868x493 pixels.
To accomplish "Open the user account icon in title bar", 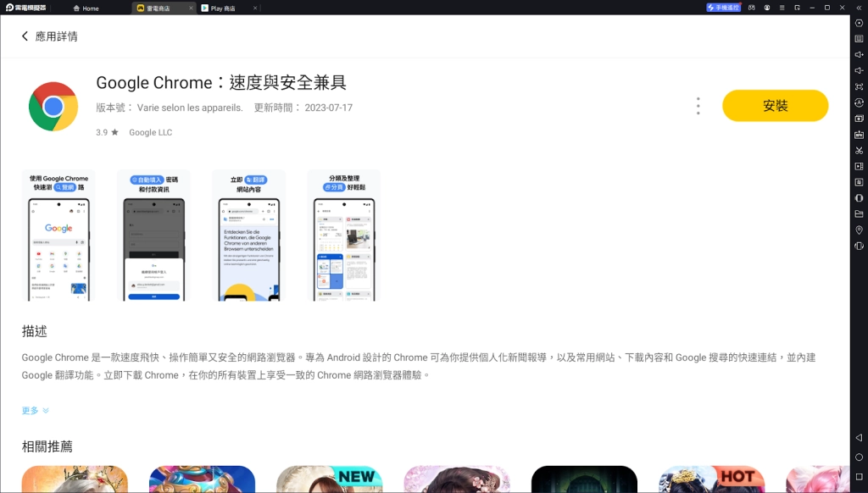I will [x=766, y=8].
